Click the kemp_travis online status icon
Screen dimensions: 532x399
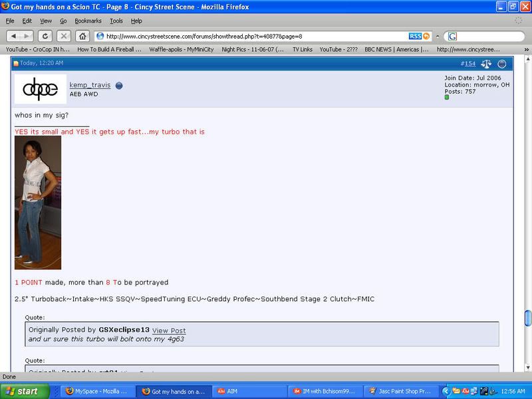click(119, 86)
